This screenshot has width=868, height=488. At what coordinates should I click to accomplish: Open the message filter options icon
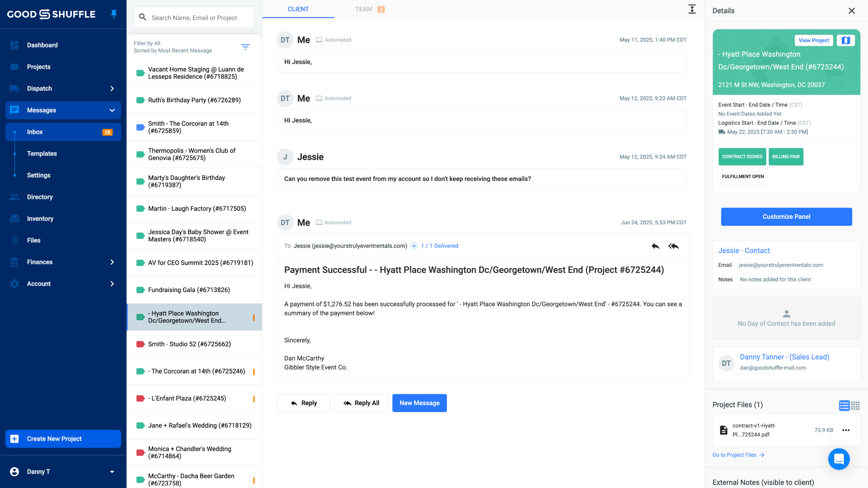coord(245,47)
